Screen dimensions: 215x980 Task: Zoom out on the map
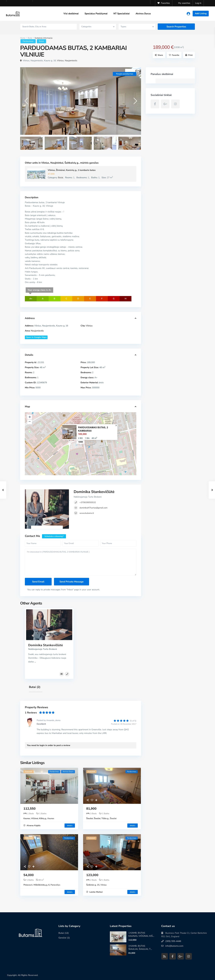[x=30, y=422]
